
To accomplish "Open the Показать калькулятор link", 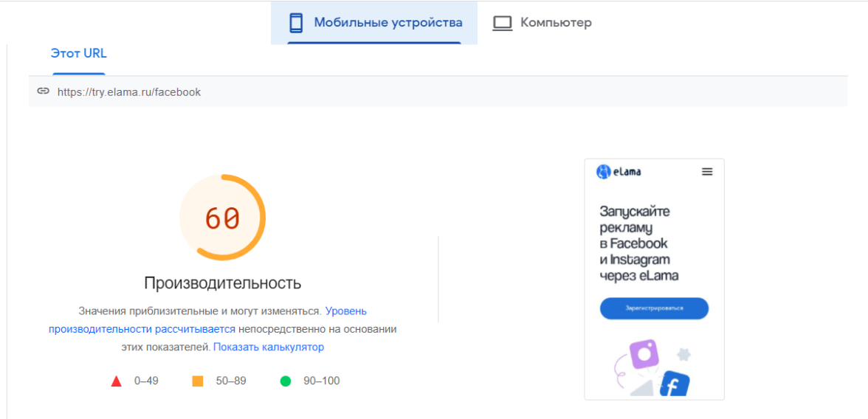I will 269,347.
